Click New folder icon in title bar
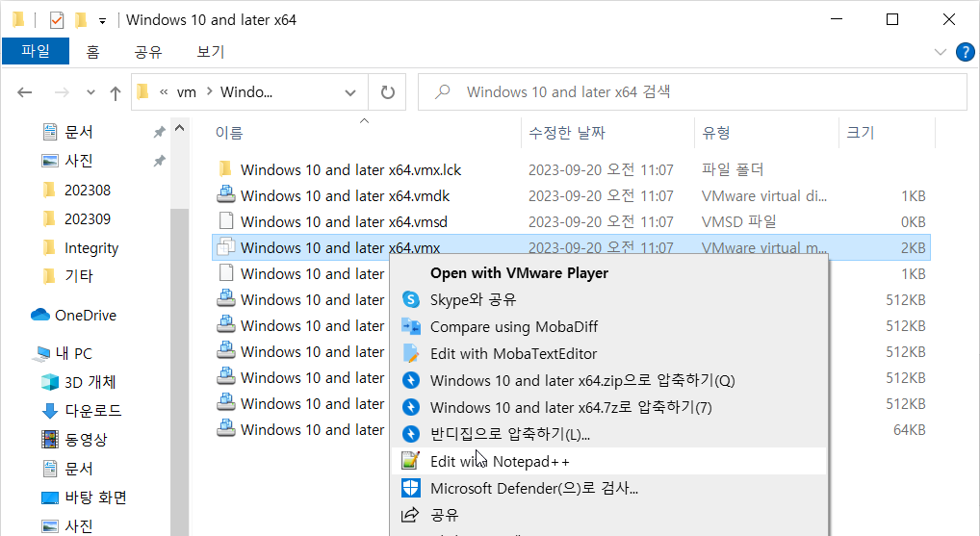Screen dimensions: 980x536 pos(81,20)
